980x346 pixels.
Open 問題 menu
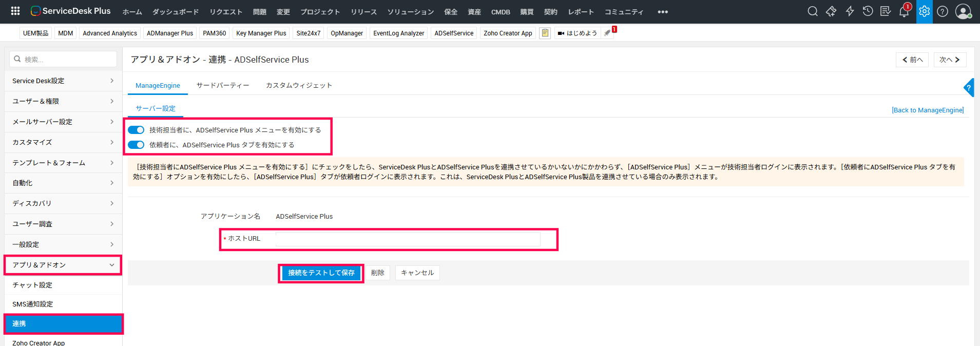pyautogui.click(x=260, y=12)
